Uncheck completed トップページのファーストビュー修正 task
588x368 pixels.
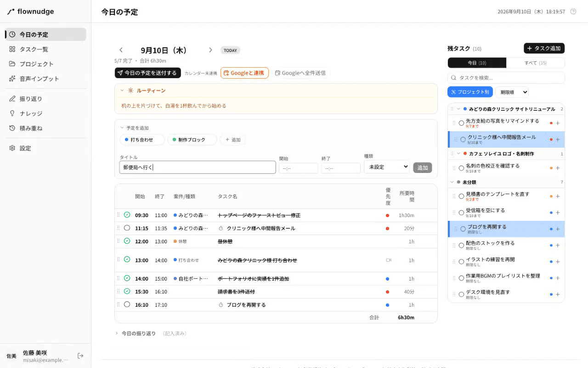[x=127, y=215]
